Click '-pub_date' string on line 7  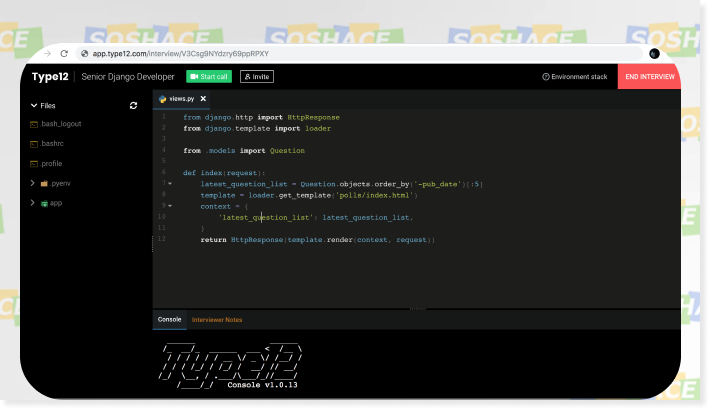pos(437,184)
